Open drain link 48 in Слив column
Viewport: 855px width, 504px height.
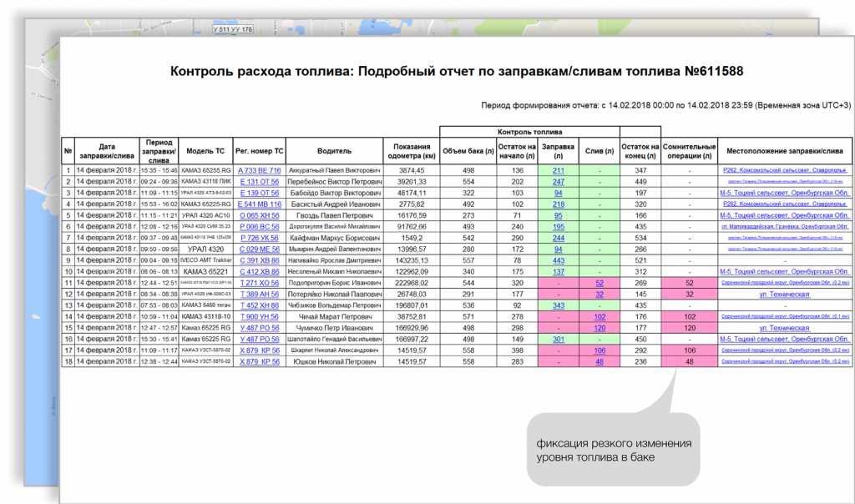point(600,362)
